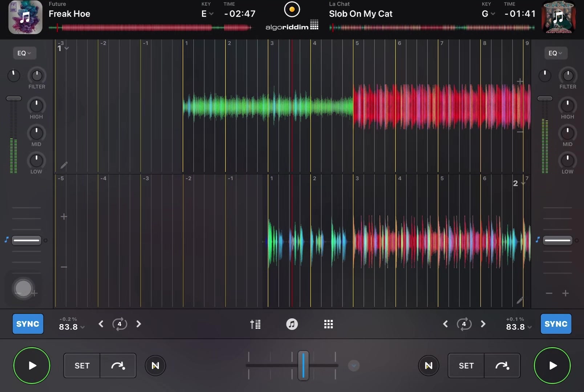Expand the right deck 83.8 BPM dropdown
Screen dimensions: 584x392
(x=519, y=327)
